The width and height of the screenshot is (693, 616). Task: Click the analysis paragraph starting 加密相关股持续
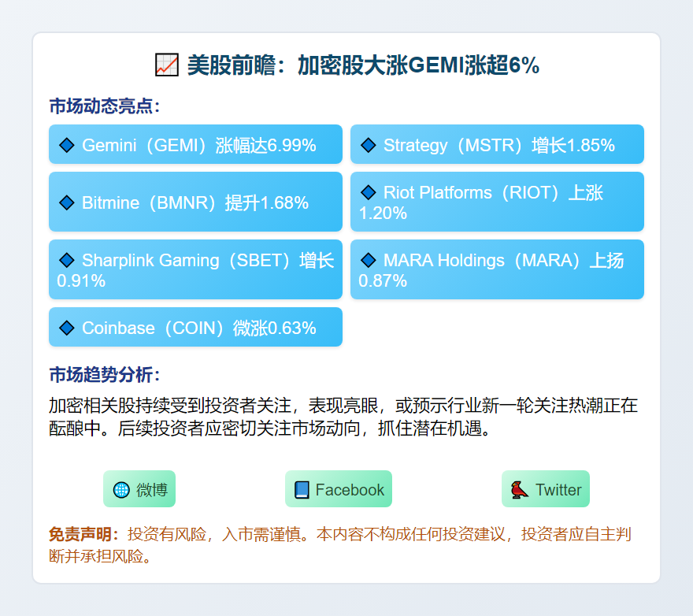343,417
